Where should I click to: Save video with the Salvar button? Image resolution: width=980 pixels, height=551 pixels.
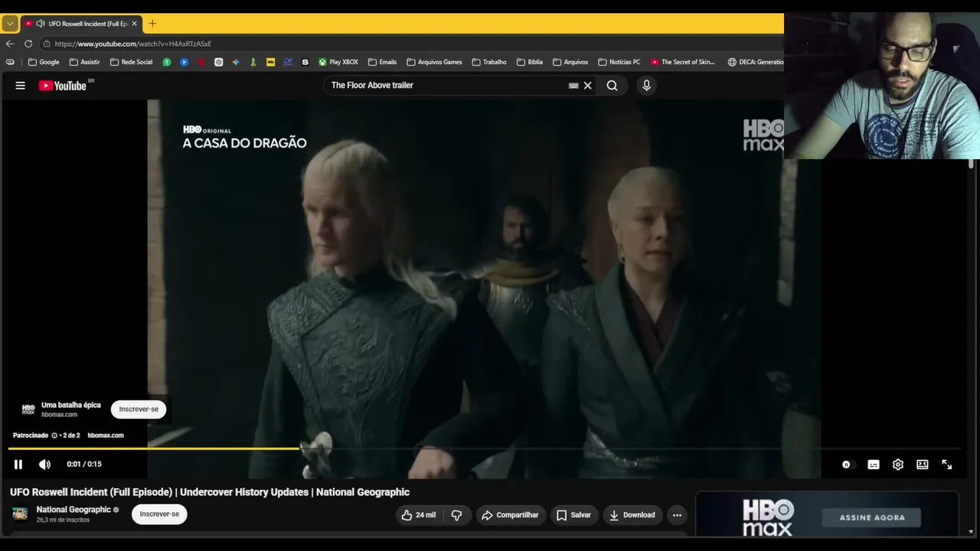(573, 515)
